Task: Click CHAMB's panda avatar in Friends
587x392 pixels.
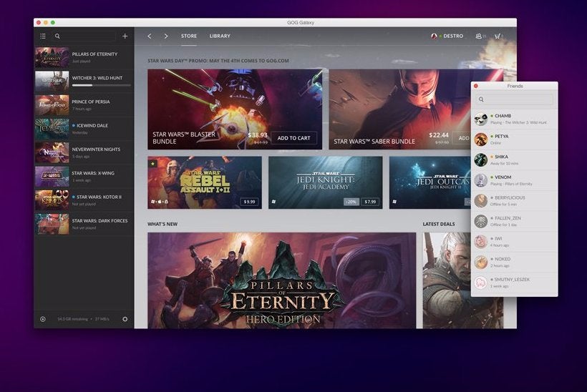Action: 480,119
